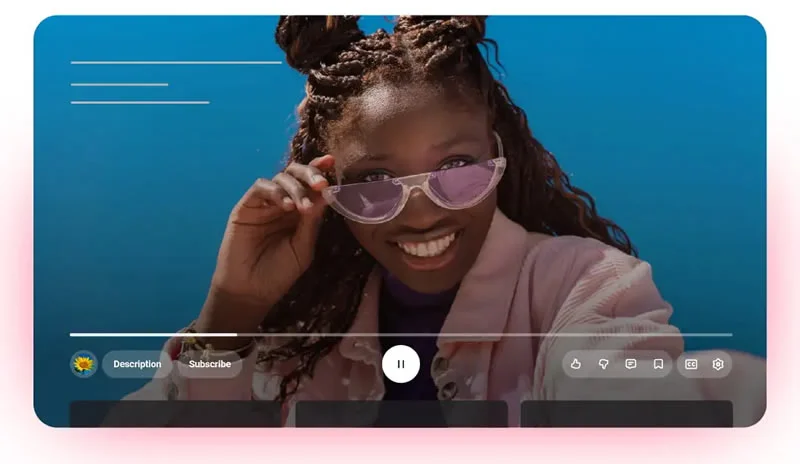
Task: Click the thumbs down dislike icon
Action: click(603, 364)
